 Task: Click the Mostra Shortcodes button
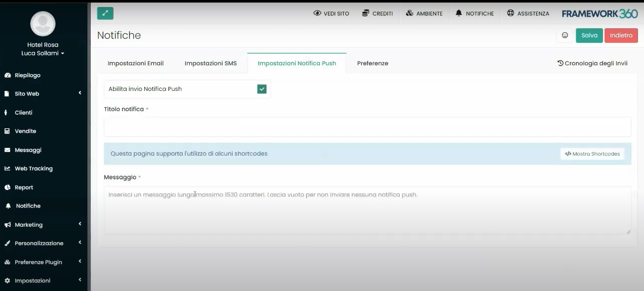pyautogui.click(x=592, y=154)
